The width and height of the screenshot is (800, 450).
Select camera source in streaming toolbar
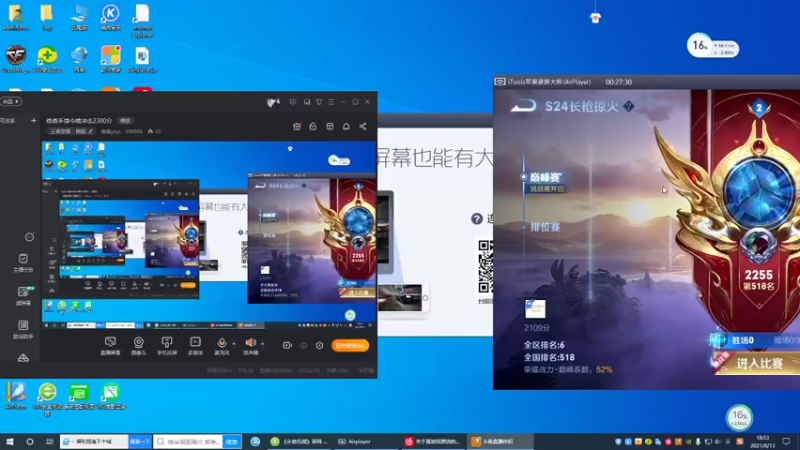click(138, 345)
